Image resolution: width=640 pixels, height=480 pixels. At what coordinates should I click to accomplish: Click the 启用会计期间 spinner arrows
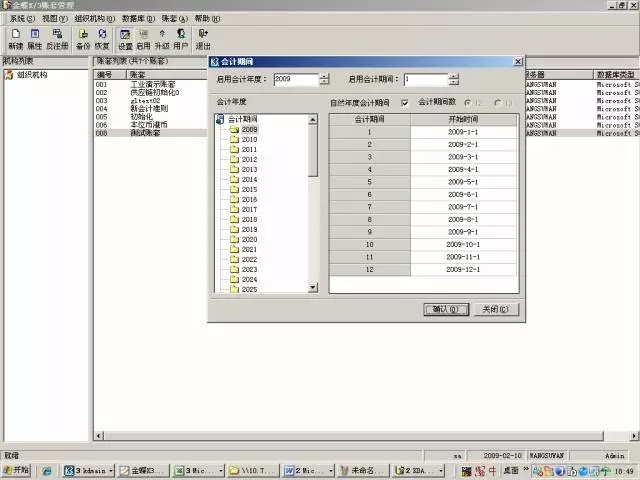pos(453,79)
